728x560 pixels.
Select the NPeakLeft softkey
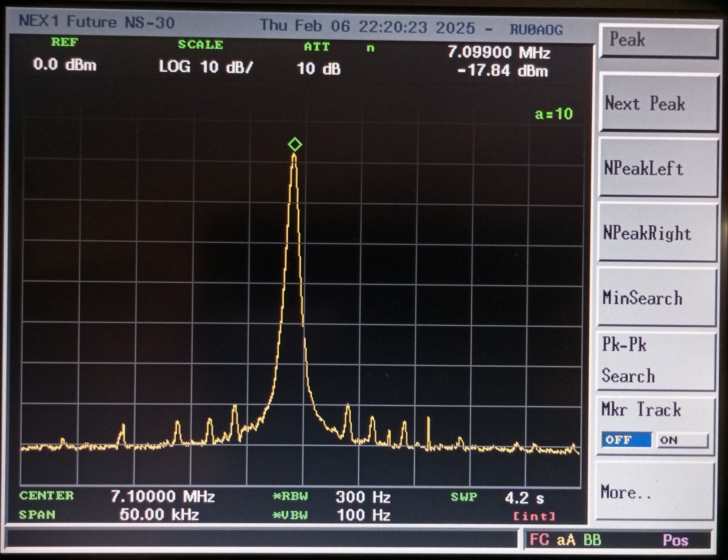tap(657, 168)
